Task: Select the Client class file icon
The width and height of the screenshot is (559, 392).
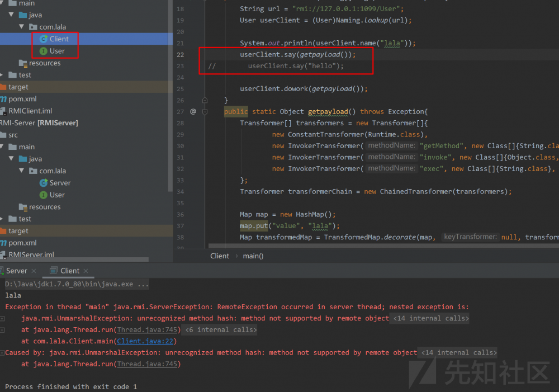Action: coord(44,39)
